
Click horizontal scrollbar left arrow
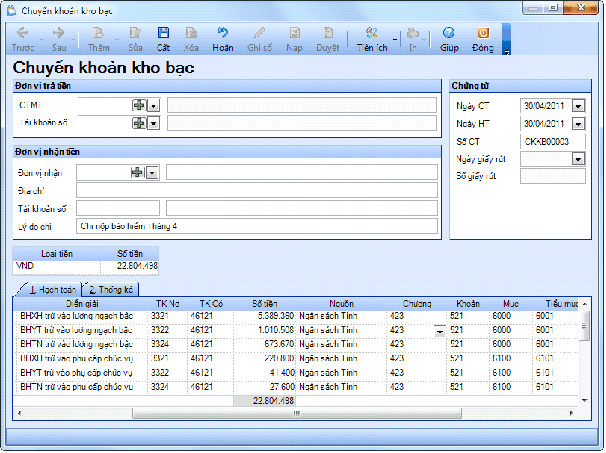pos(19,413)
